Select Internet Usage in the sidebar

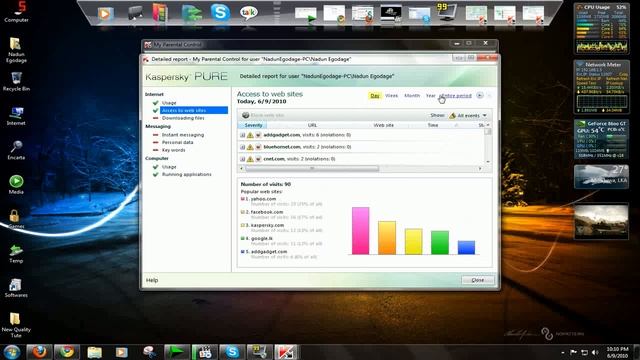169,103
